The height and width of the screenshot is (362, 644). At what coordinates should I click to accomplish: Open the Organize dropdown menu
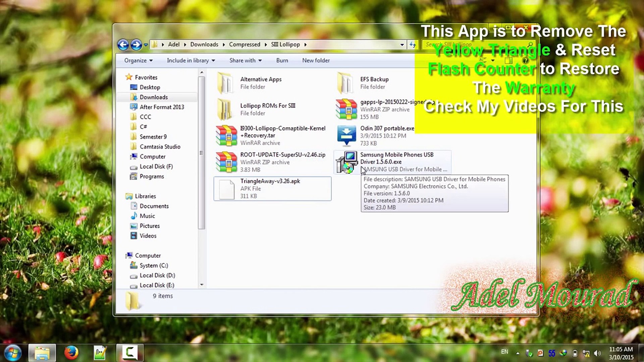(138, 61)
